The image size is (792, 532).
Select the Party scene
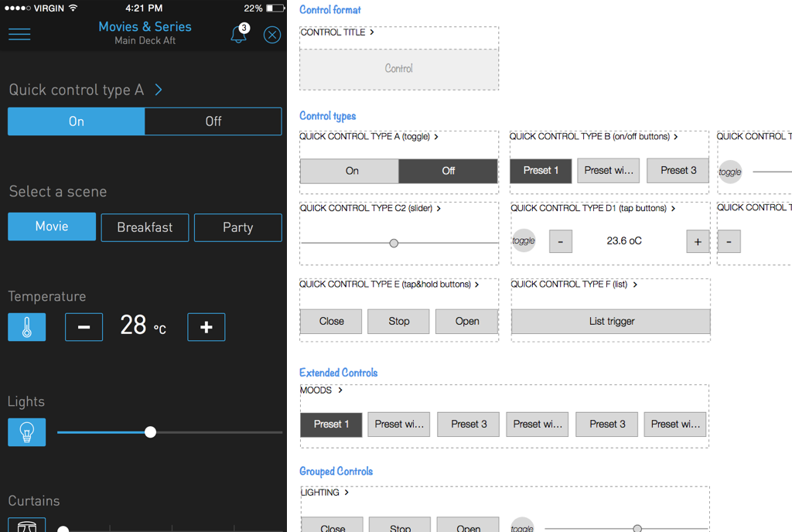(x=237, y=227)
